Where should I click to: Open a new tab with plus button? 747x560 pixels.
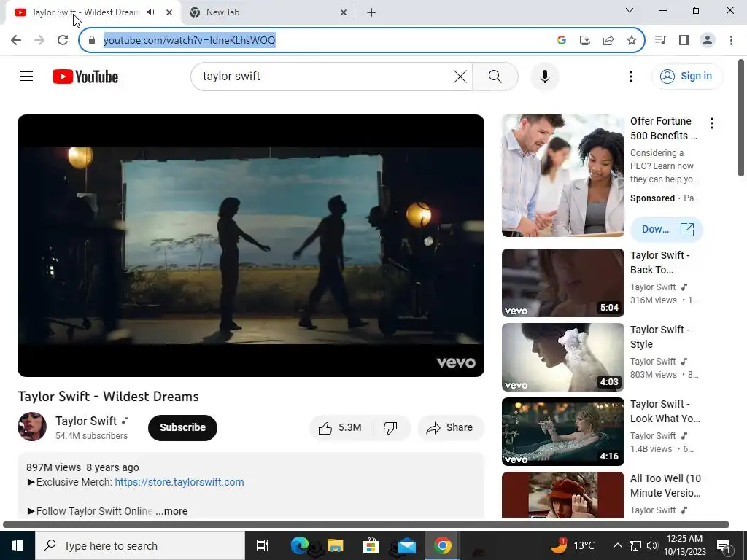(x=371, y=12)
